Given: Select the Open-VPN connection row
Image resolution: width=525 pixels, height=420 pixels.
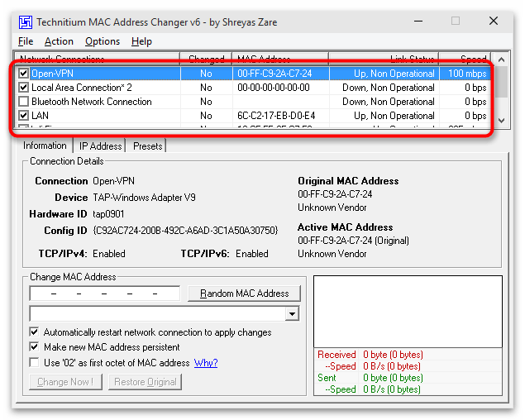Looking at the screenshot, I should (x=254, y=74).
